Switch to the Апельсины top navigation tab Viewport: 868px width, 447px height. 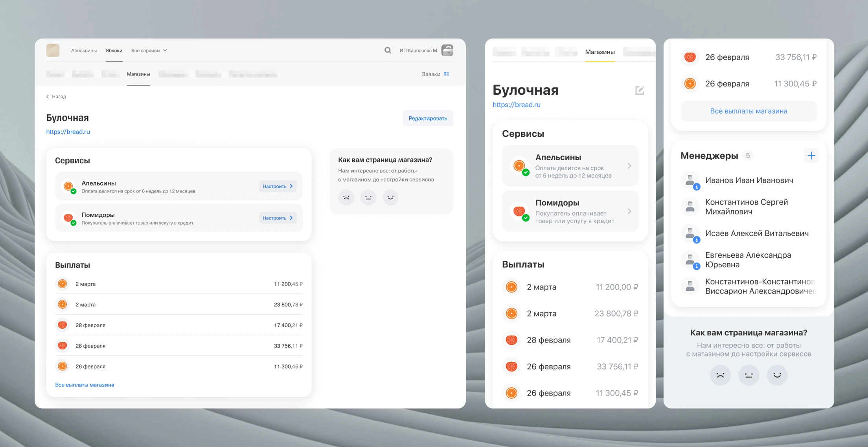[x=84, y=50]
